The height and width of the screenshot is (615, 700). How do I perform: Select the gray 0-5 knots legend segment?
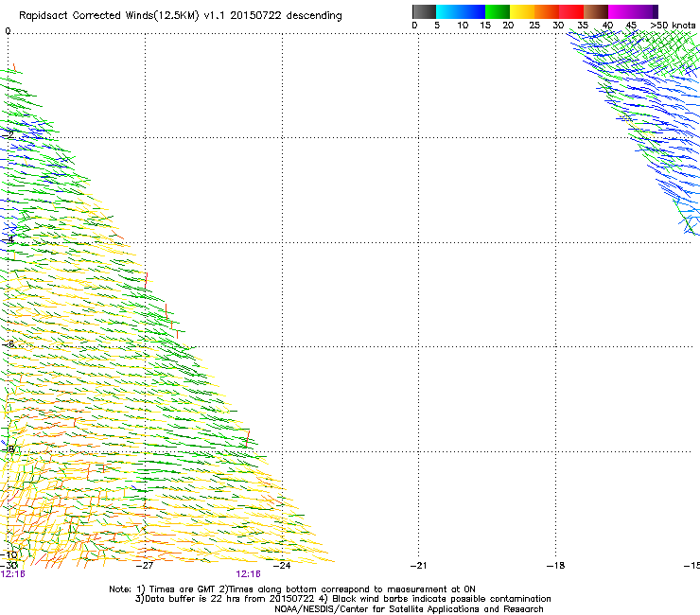pyautogui.click(x=424, y=11)
